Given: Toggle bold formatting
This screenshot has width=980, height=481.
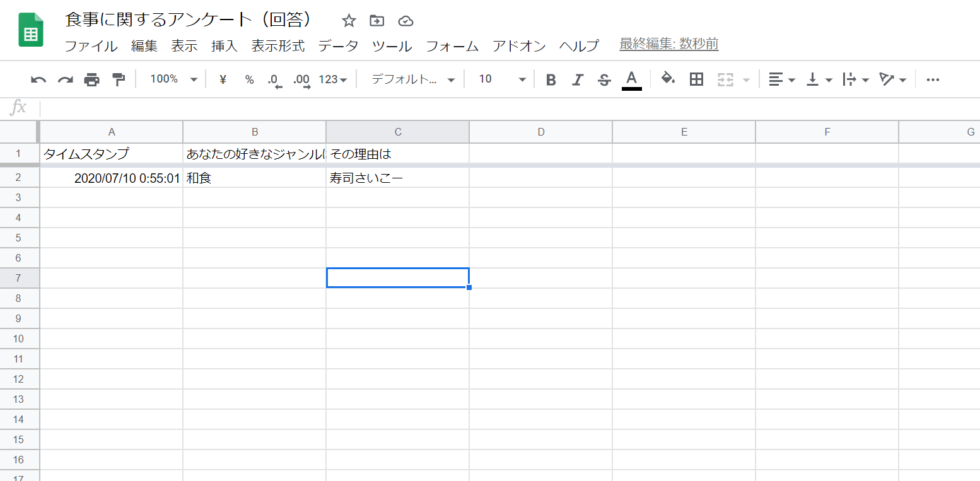Looking at the screenshot, I should point(551,79).
